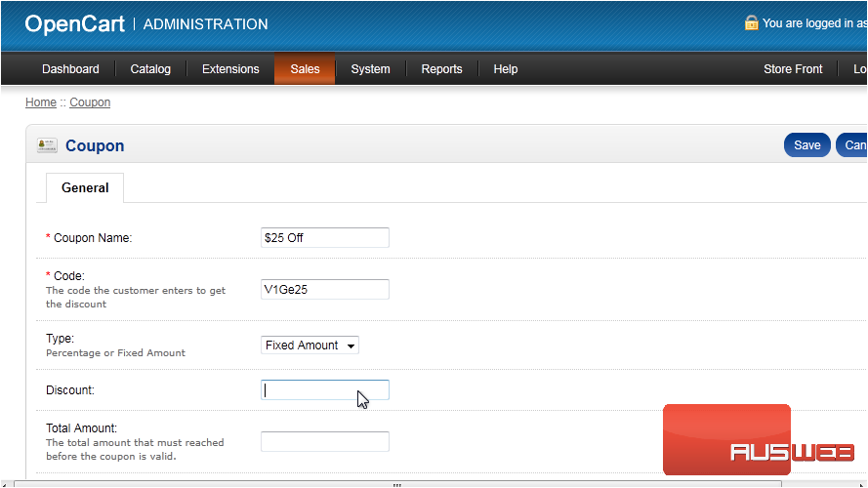Open the Dashboard menu

(x=70, y=69)
